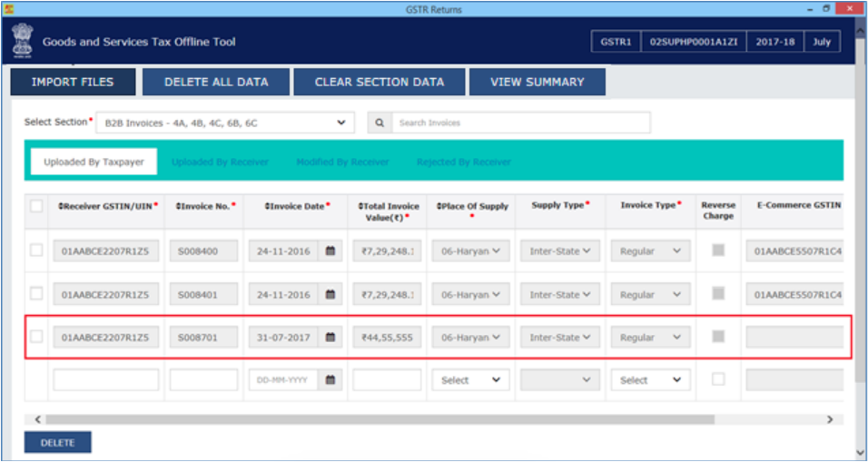The image size is (868, 462).
Task: Click date field 31-07-2017
Action: pyautogui.click(x=283, y=337)
